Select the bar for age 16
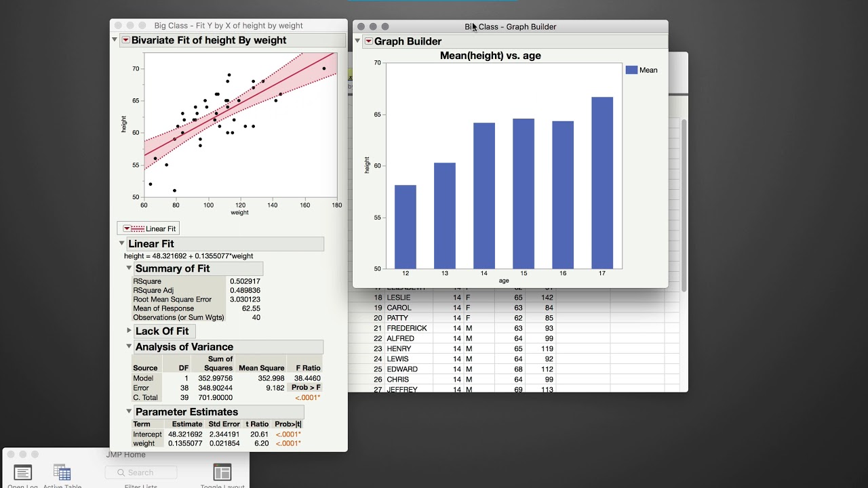 [x=563, y=195]
